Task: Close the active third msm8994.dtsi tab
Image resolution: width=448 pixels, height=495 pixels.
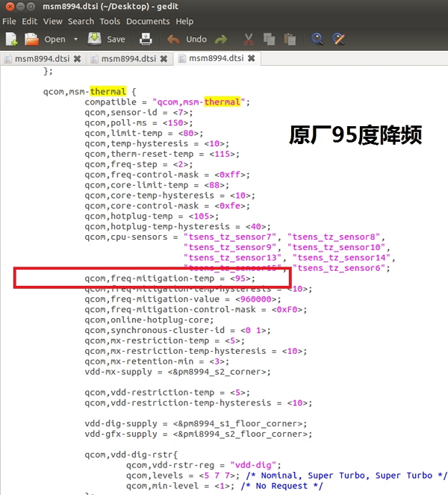Action: (x=251, y=58)
